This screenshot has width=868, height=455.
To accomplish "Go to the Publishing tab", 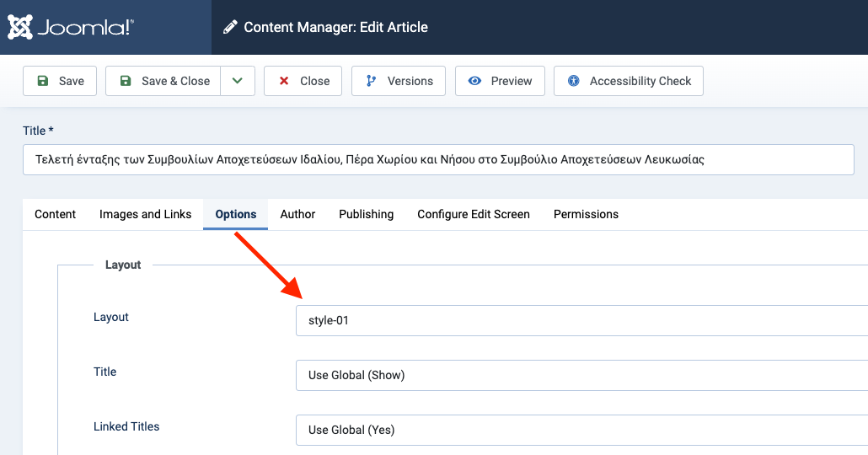I will pos(367,214).
